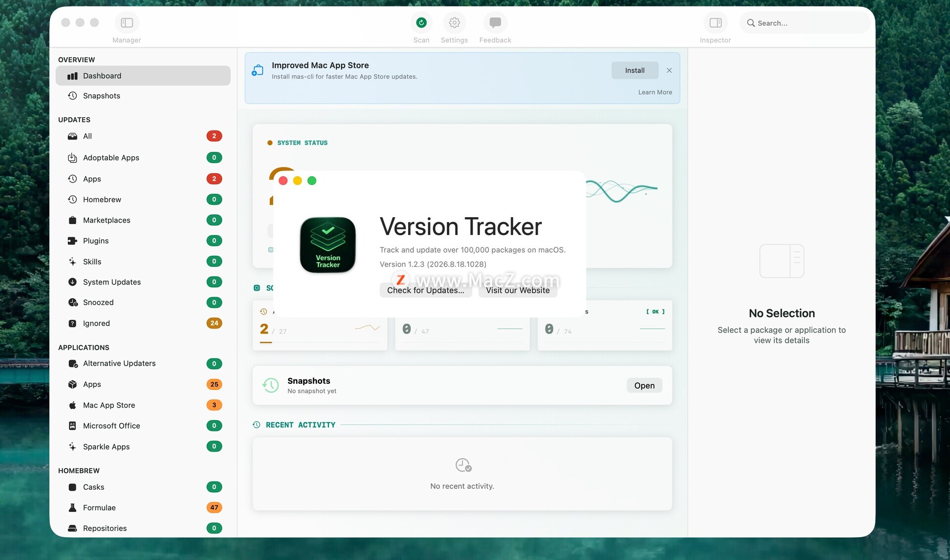Open the Repositories drive icon
The image size is (950, 560).
[x=72, y=528]
